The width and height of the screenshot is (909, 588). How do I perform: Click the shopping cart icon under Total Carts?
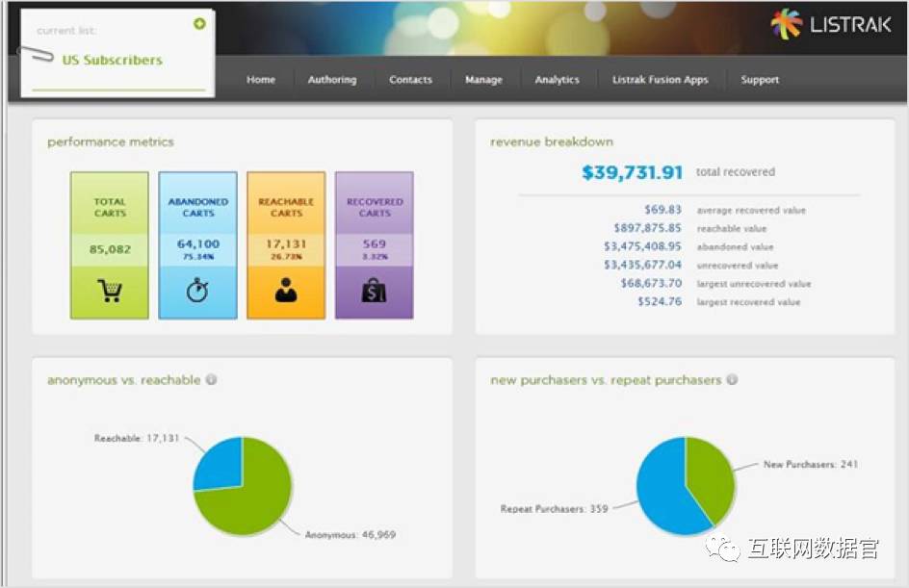110,291
